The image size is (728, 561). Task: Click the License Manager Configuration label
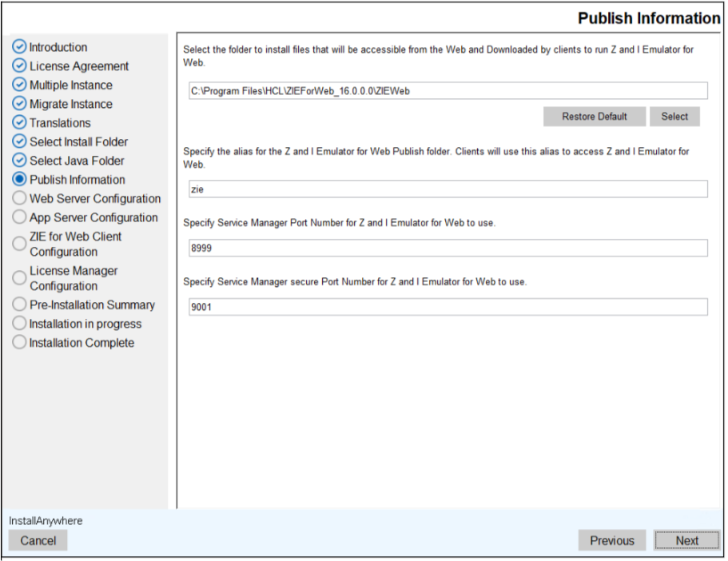tap(74, 278)
